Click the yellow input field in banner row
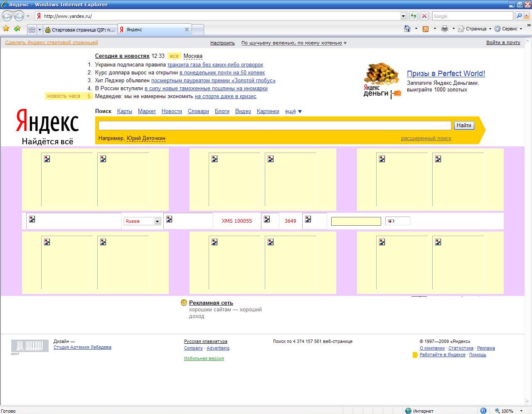This screenshot has height=414, width=532. [356, 222]
